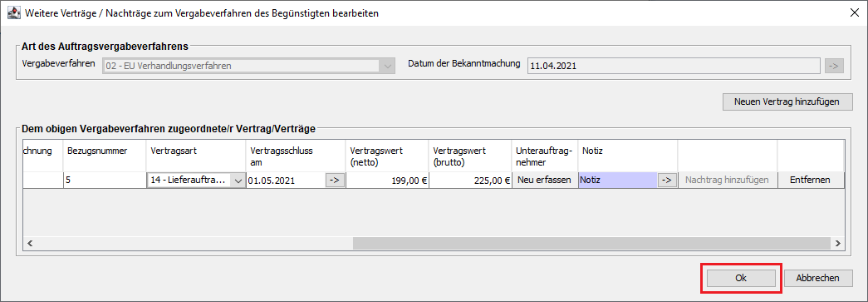Click the greyed Nachtrag hinzufügen button

click(728, 180)
